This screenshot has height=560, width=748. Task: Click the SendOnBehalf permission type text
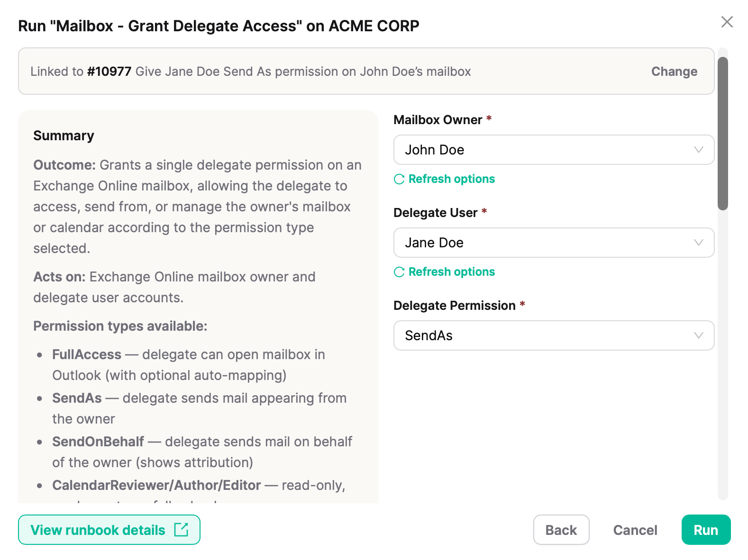(98, 442)
